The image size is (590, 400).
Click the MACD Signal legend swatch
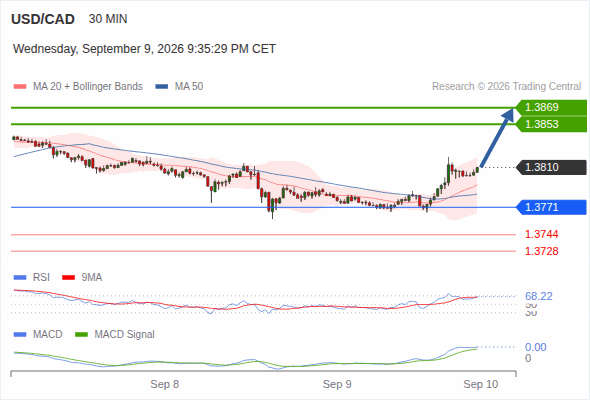[x=81, y=335]
